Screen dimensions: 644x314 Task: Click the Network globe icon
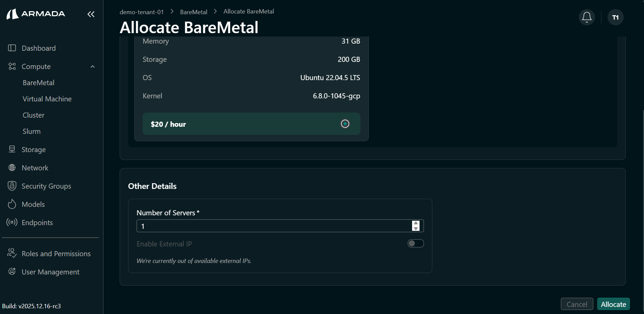[12, 168]
